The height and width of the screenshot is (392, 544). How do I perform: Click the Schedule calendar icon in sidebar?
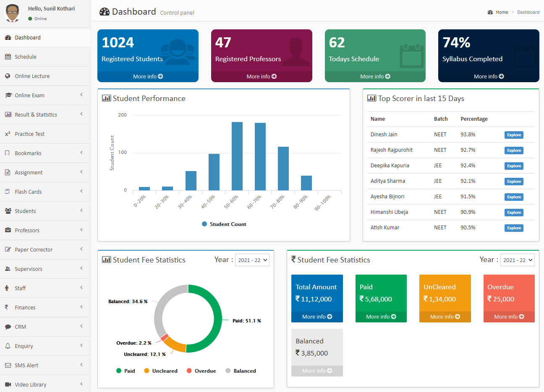[x=8, y=57]
